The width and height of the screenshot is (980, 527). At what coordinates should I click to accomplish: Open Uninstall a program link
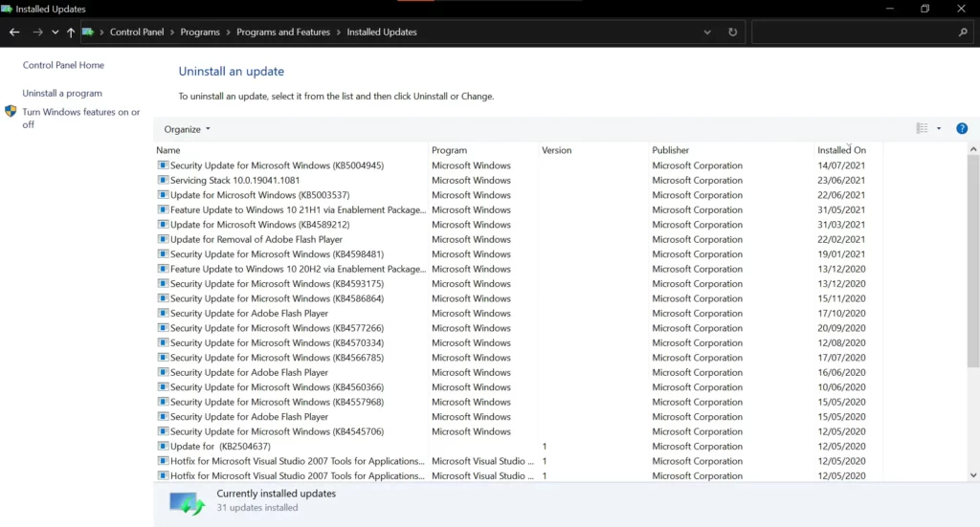coord(62,93)
